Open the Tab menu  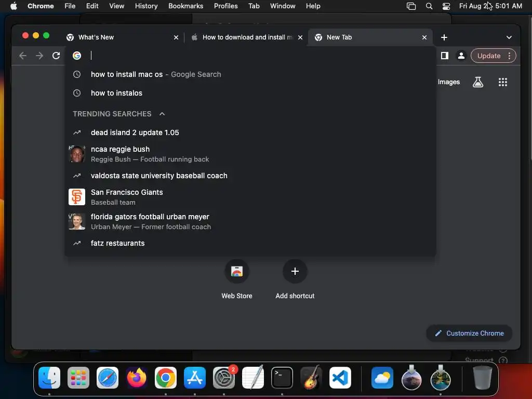point(254,6)
